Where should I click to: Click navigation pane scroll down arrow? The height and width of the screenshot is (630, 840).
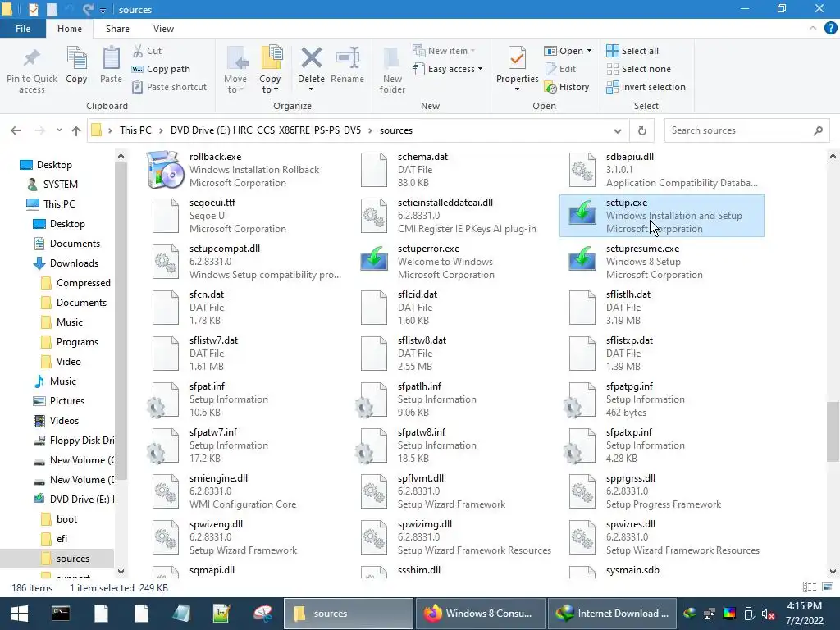point(121,572)
